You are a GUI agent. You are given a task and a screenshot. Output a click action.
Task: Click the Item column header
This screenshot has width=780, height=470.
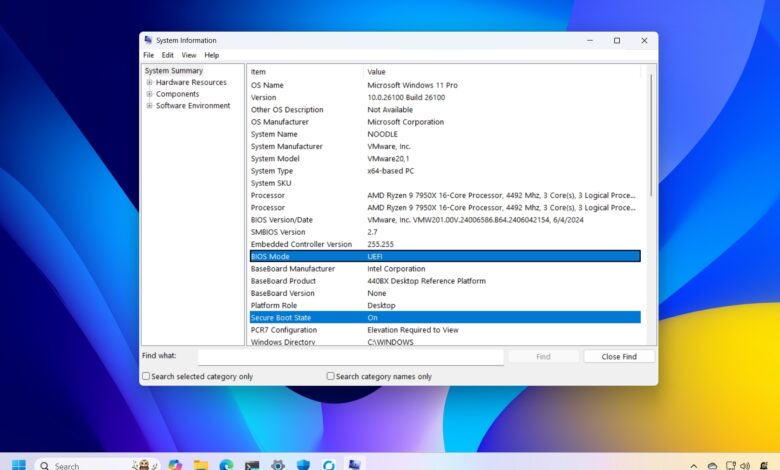305,72
